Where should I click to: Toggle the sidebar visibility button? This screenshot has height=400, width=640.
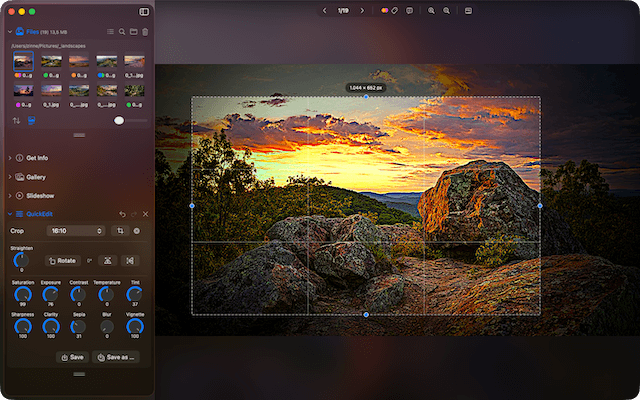pyautogui.click(x=144, y=11)
